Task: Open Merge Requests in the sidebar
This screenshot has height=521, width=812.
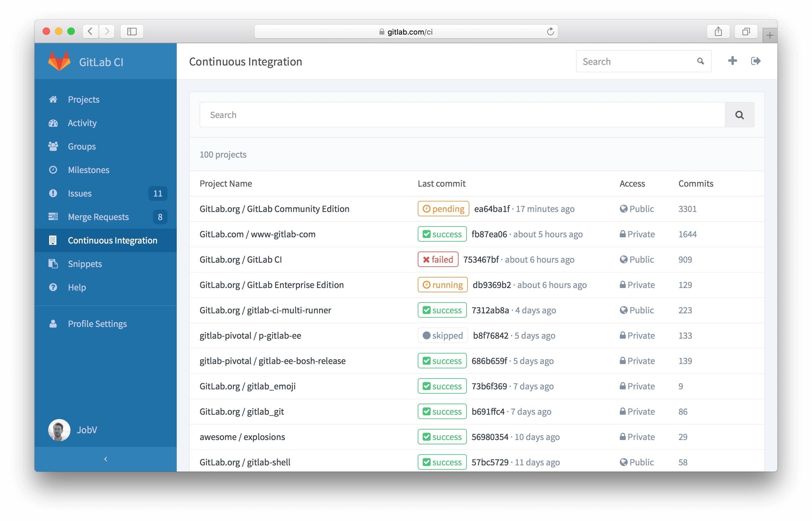Action: [x=105, y=217]
